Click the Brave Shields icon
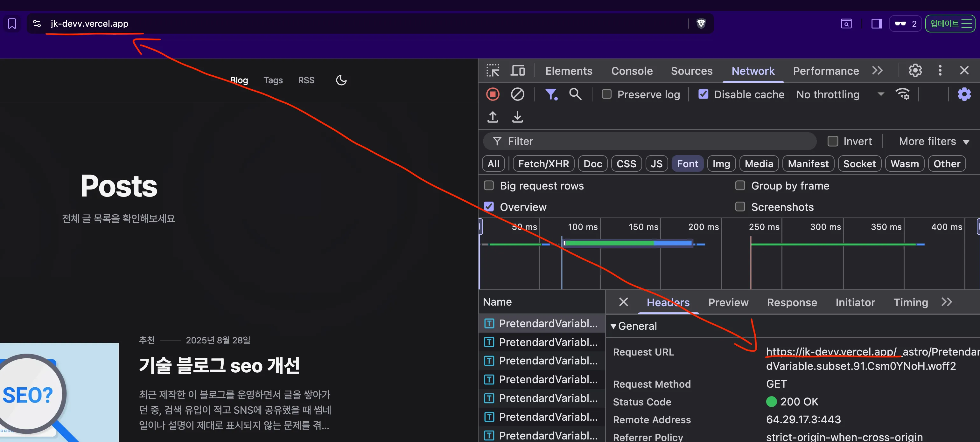The height and width of the screenshot is (442, 980). point(701,24)
